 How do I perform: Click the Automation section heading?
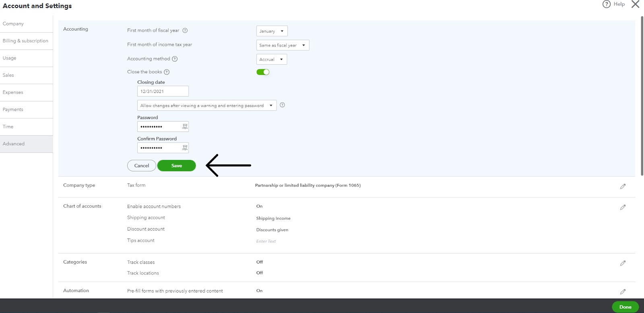click(76, 290)
